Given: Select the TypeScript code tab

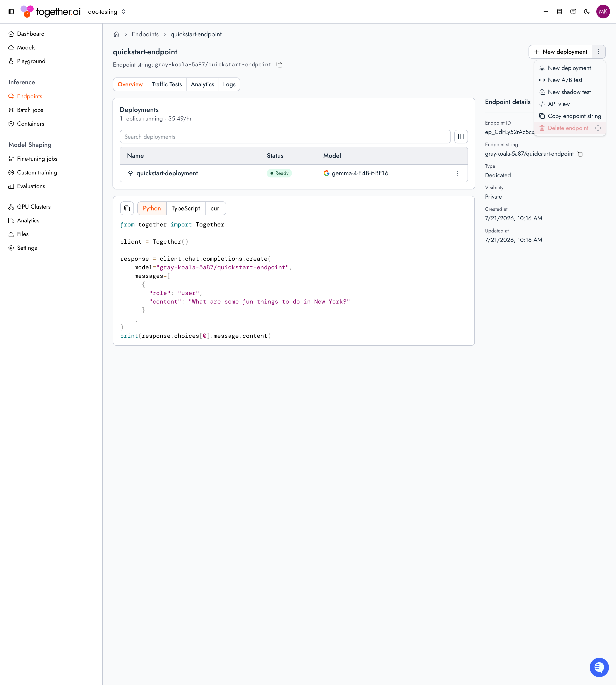Looking at the screenshot, I should pyautogui.click(x=186, y=208).
